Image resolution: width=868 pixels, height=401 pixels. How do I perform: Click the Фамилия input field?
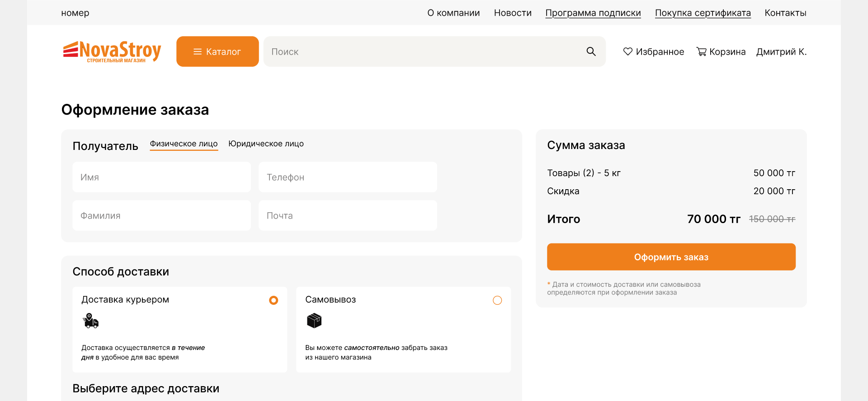pos(161,215)
